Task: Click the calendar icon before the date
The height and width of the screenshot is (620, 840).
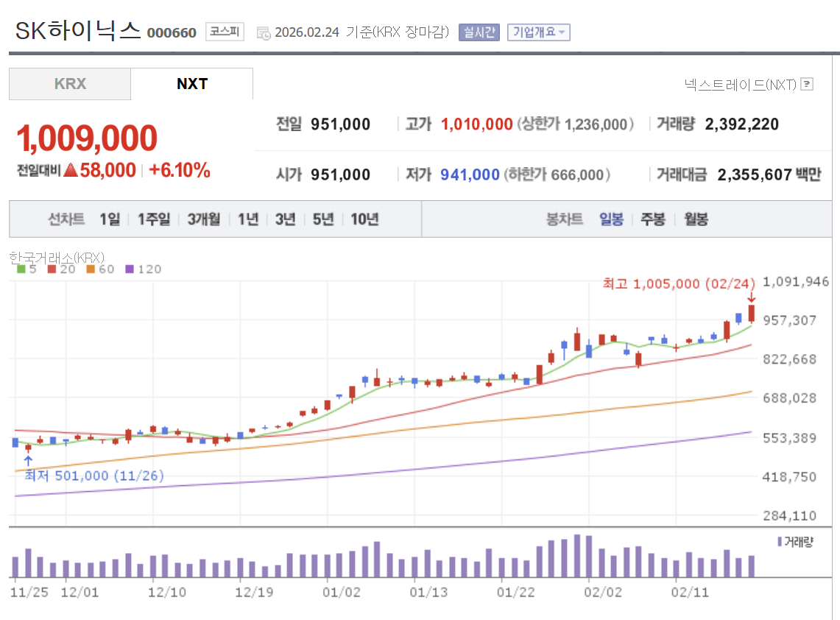Action: click(264, 33)
